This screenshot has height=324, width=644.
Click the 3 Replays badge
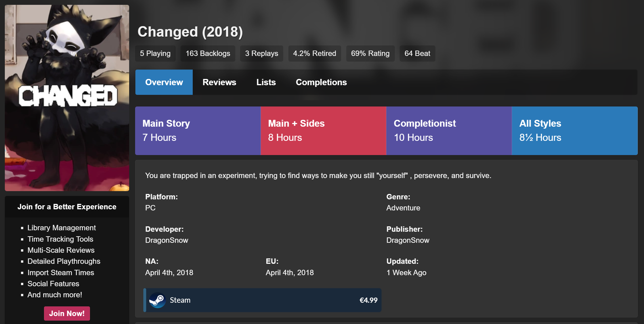(261, 53)
